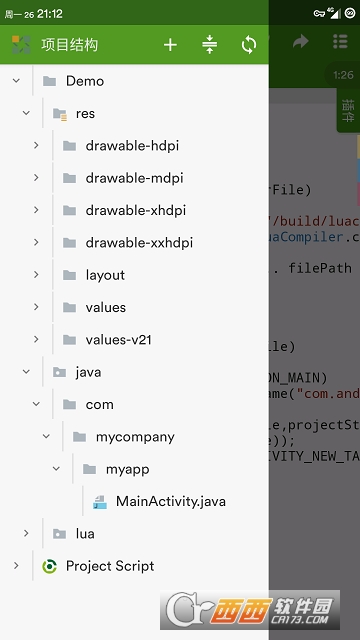
Task: Collapse the res folder chevron
Action: [x=26, y=113]
